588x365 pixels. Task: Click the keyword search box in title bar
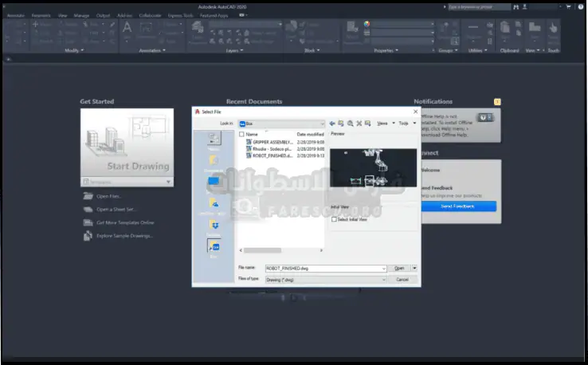click(x=479, y=6)
